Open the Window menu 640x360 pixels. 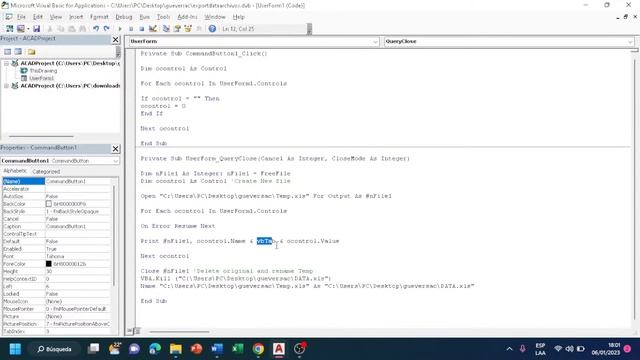tap(215, 17)
